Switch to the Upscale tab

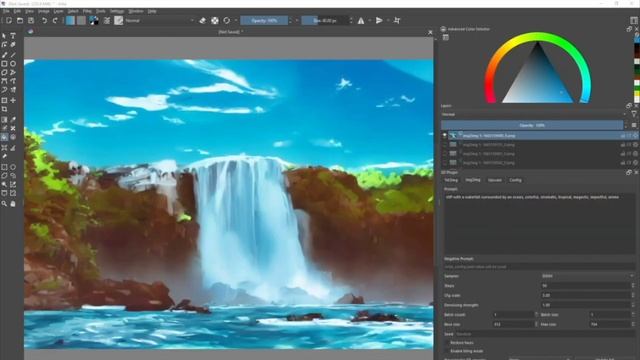tap(495, 180)
